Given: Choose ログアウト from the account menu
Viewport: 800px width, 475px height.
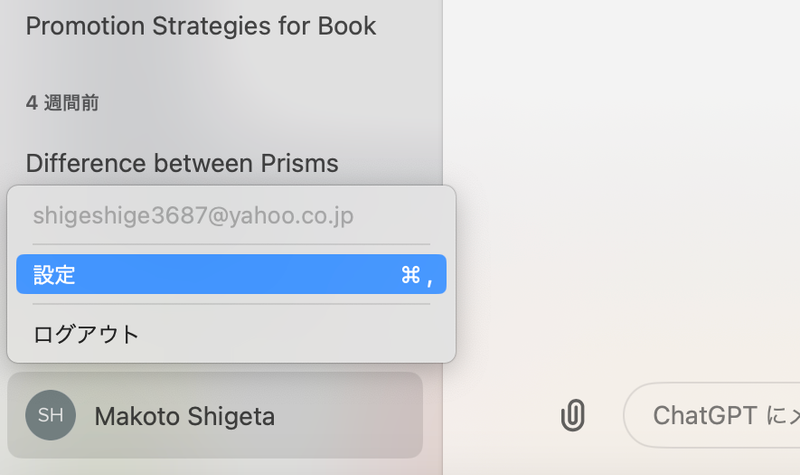Looking at the screenshot, I should 86,334.
